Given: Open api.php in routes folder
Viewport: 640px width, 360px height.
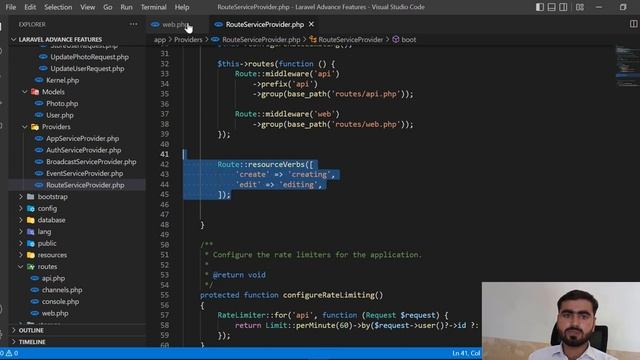Looking at the screenshot, I should pyautogui.click(x=53, y=278).
